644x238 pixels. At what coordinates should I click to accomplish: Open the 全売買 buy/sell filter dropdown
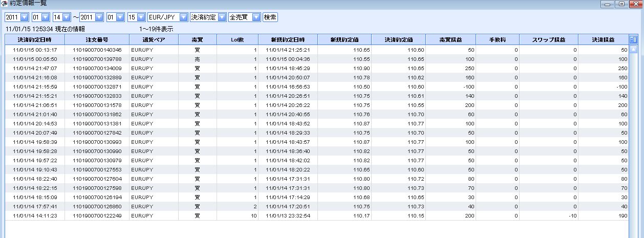[256, 17]
